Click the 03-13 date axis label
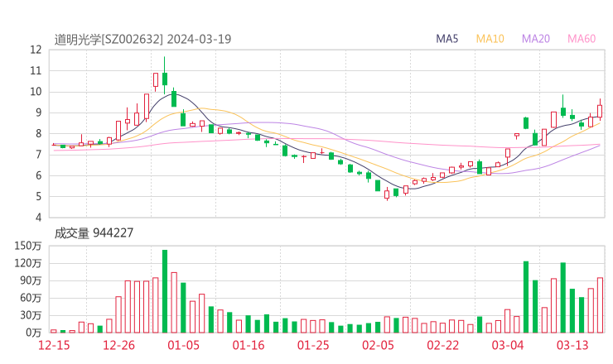The height and width of the screenshot is (364, 613). (x=572, y=345)
